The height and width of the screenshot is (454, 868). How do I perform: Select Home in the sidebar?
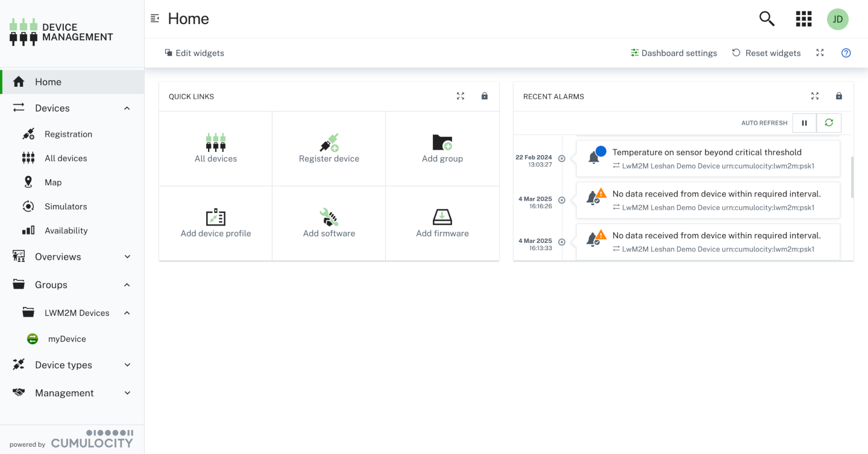pyautogui.click(x=48, y=81)
